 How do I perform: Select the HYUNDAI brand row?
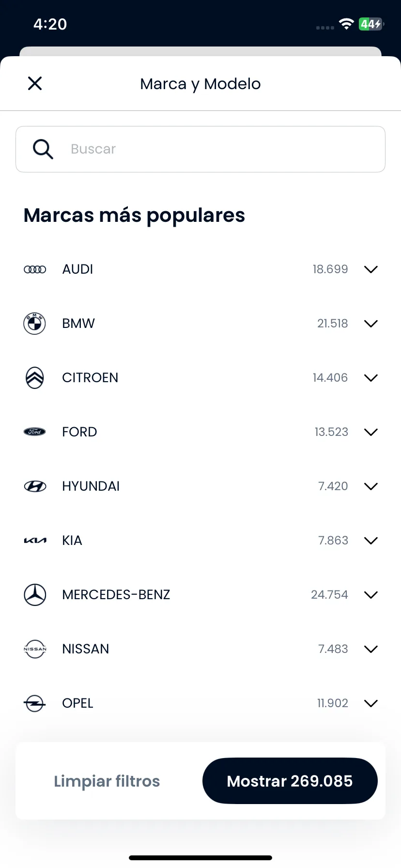(x=200, y=486)
